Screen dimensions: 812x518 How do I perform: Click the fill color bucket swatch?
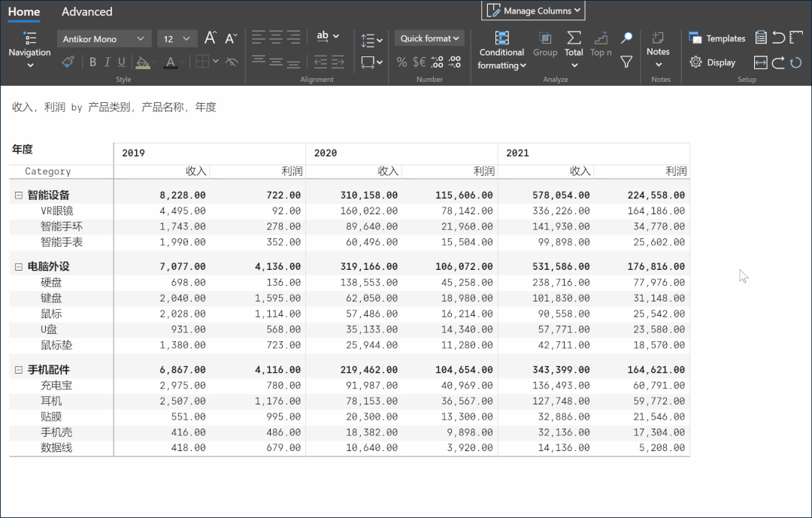[142, 62]
